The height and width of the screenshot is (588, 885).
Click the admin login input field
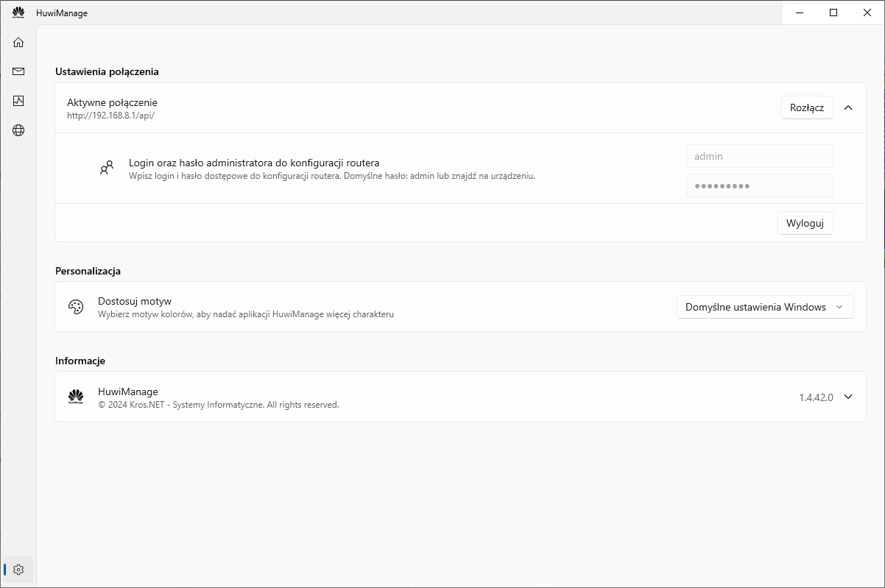[759, 156]
